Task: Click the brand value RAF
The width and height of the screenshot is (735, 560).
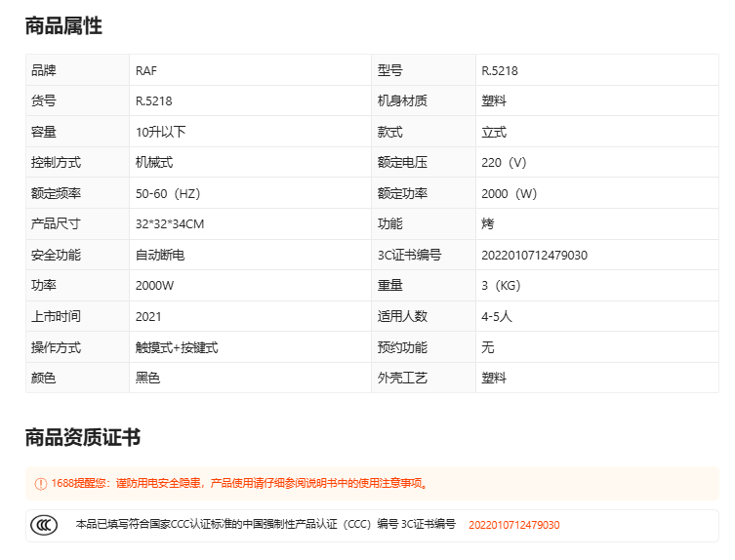Action: pos(146,70)
